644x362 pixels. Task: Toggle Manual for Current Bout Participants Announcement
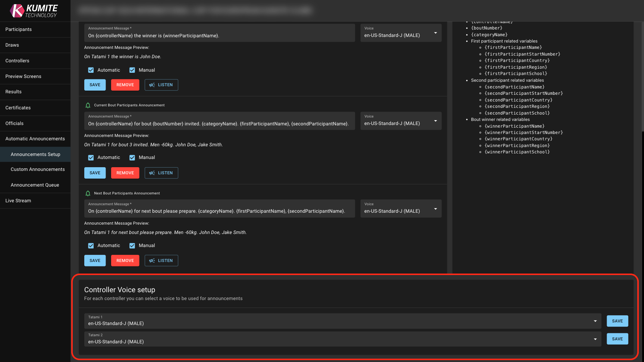[x=132, y=158]
